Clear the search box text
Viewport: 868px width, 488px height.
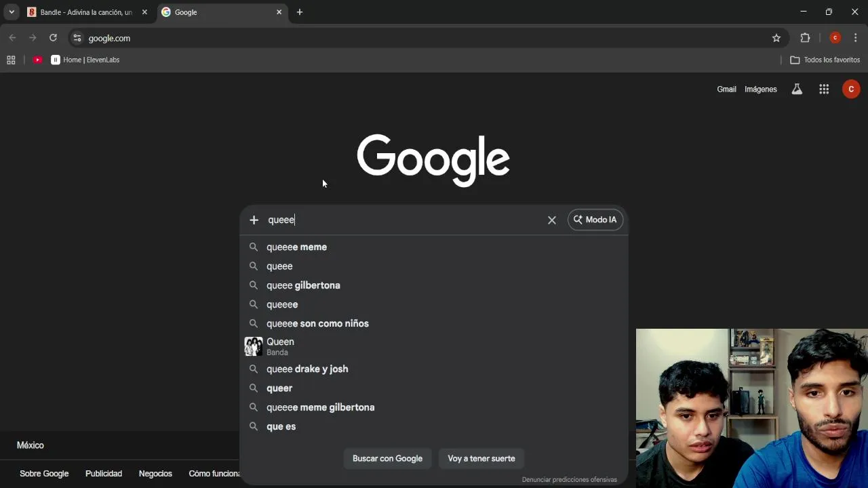coord(552,220)
